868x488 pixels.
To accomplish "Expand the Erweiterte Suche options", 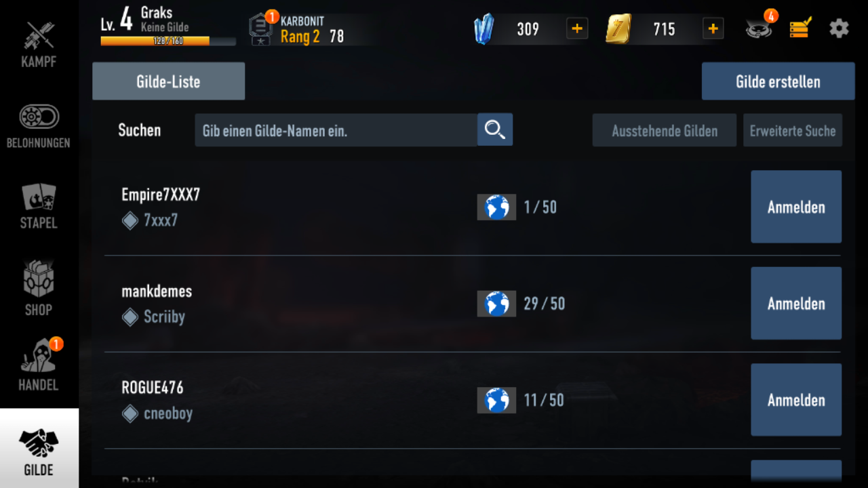I will (793, 130).
